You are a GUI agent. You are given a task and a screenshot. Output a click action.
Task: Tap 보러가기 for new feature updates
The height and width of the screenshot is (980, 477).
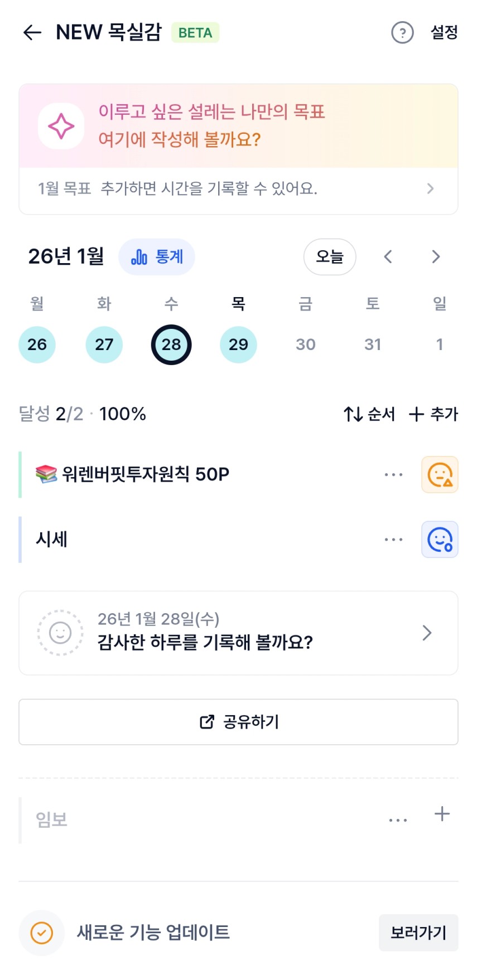coord(418,933)
